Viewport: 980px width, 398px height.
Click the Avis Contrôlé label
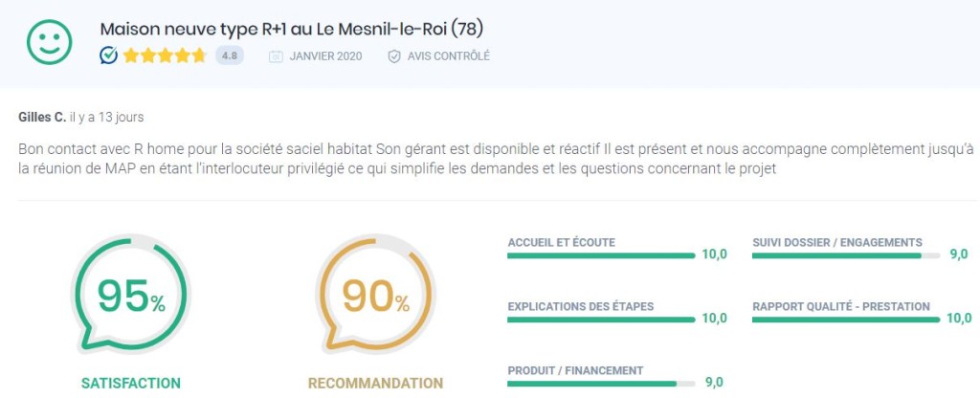tap(448, 56)
